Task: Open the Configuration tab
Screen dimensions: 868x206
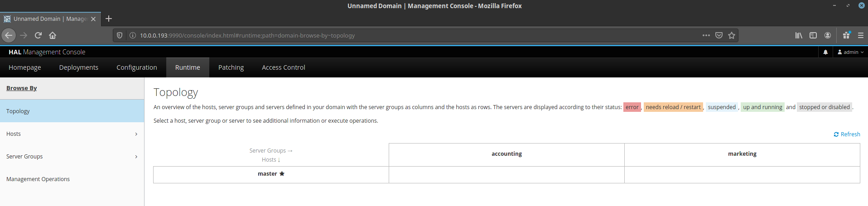Action: 137,67
